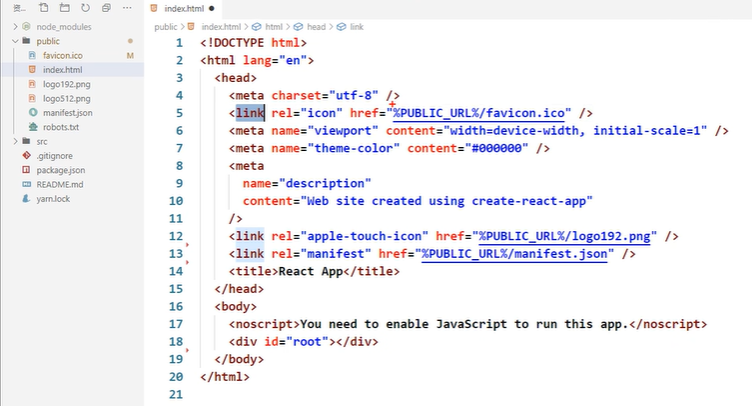Click the M git status badge on favicon.ico

pyautogui.click(x=130, y=56)
